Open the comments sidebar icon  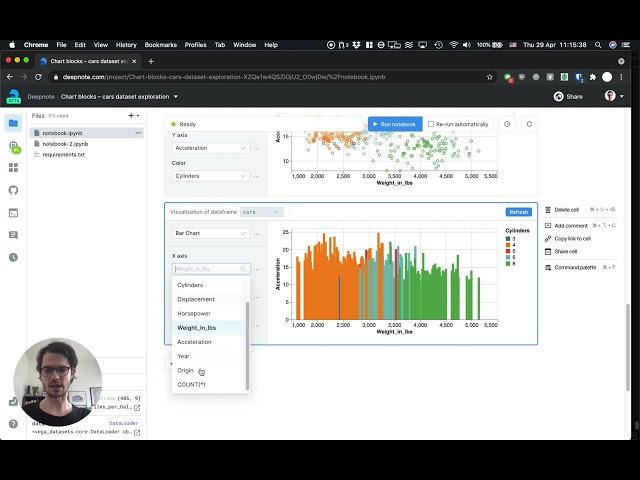click(13, 235)
